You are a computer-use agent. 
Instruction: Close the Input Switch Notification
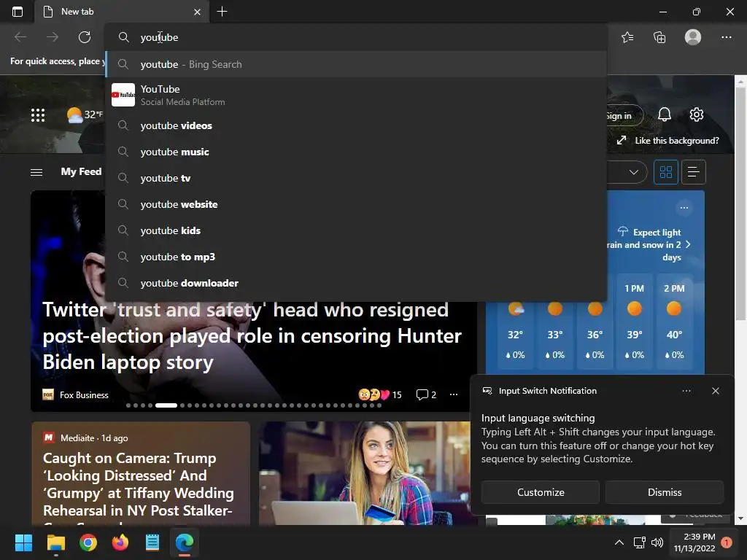(x=715, y=391)
